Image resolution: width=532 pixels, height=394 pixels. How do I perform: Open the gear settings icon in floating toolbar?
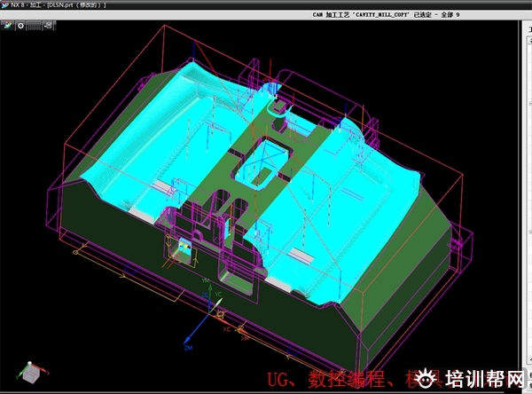click(x=20, y=25)
